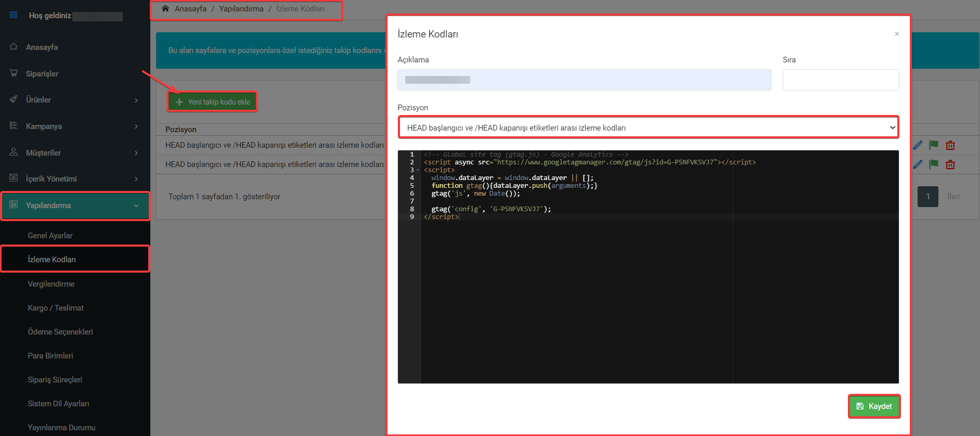The width and height of the screenshot is (980, 436).
Task: Click the Yapılandırma sidebar icon
Action: (x=14, y=204)
